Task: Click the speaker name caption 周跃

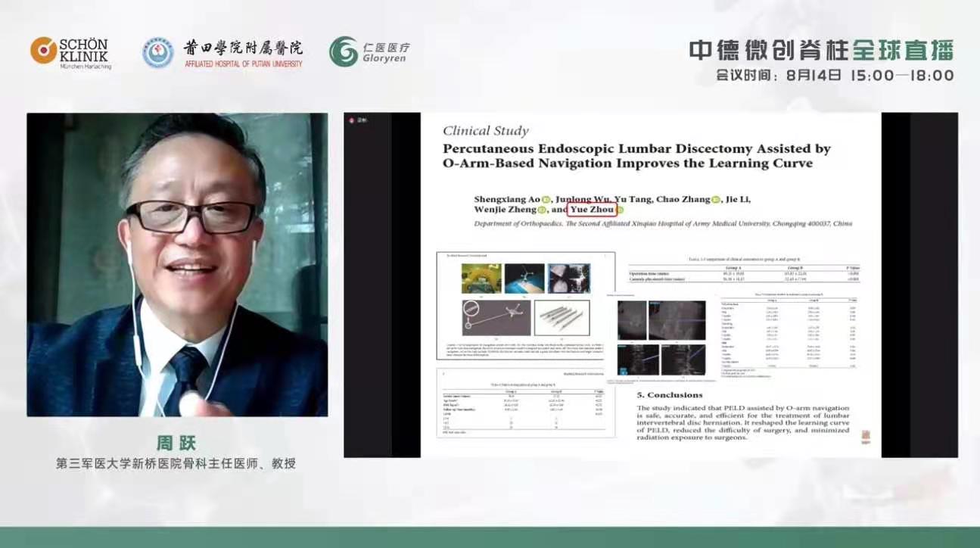Action: click(x=176, y=443)
